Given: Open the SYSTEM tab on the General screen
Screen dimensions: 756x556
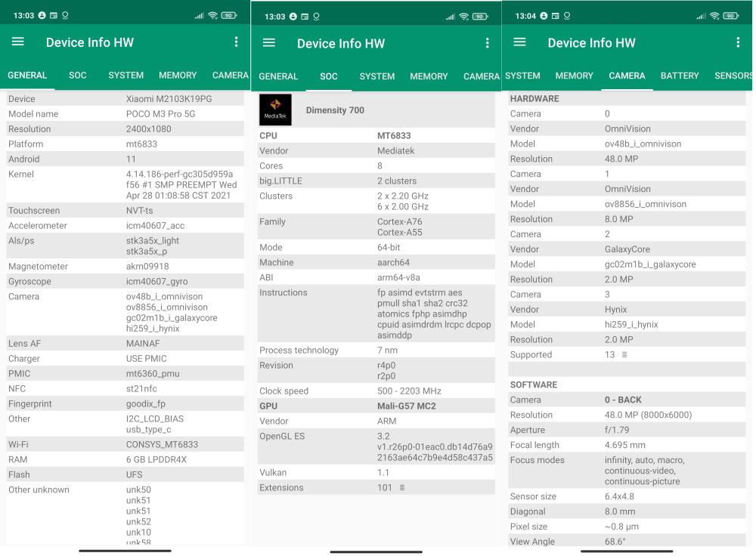Looking at the screenshot, I should [125, 75].
